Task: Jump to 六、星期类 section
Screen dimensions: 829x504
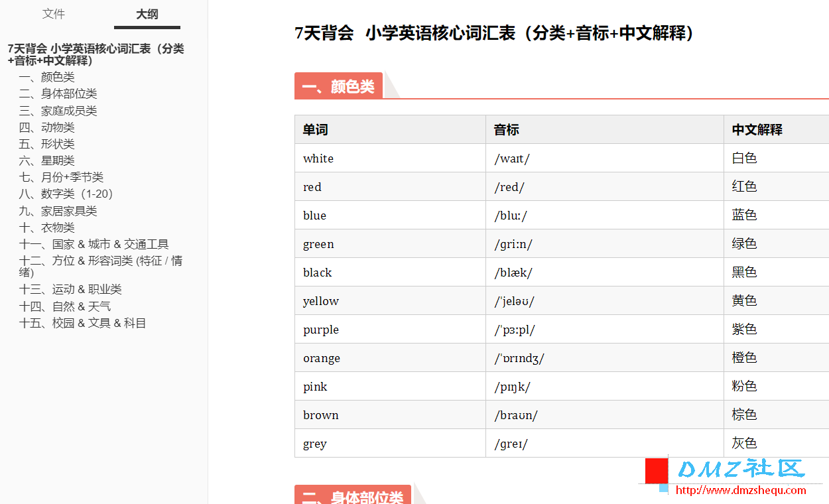Action: tap(46, 160)
